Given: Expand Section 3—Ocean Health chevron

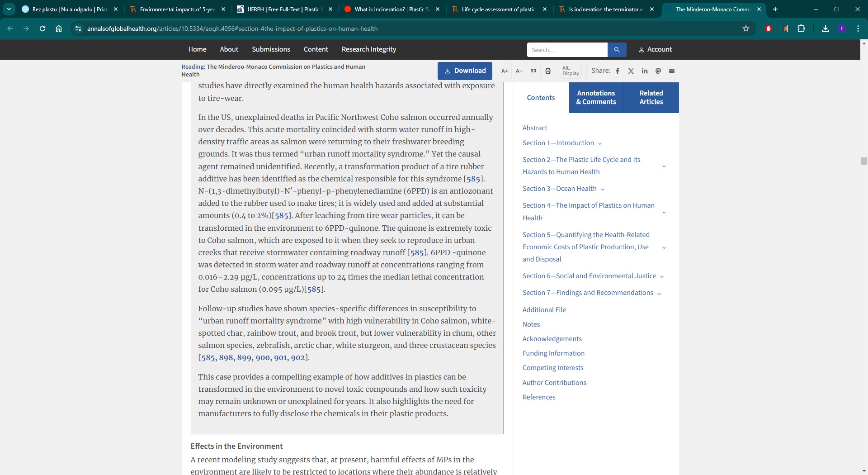Looking at the screenshot, I should [603, 190].
